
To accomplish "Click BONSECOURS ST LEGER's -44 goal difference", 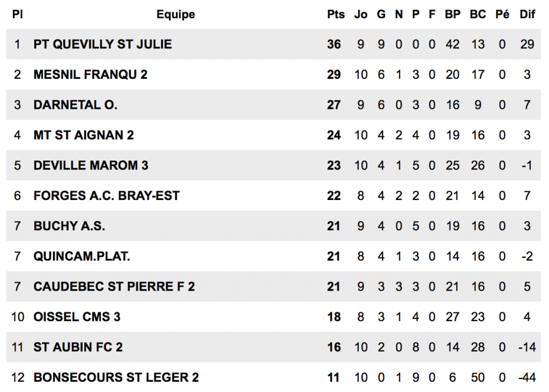I will pyautogui.click(x=527, y=378).
